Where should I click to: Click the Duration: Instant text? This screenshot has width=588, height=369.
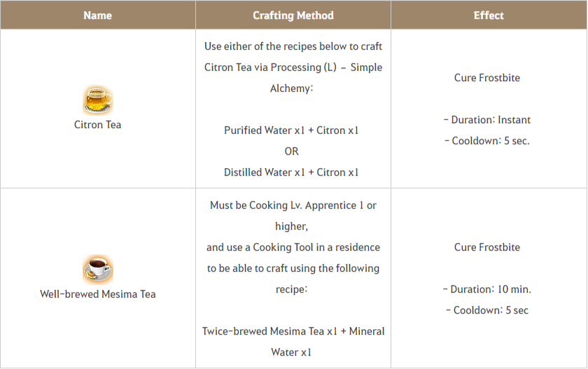click(x=487, y=120)
